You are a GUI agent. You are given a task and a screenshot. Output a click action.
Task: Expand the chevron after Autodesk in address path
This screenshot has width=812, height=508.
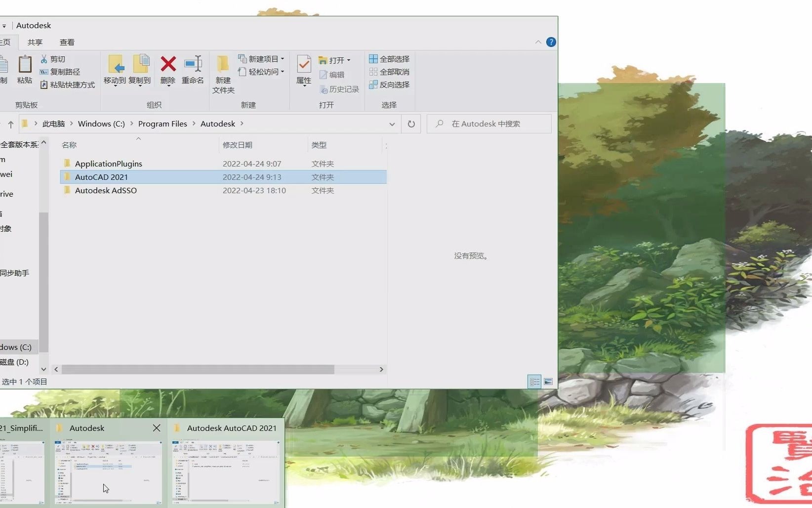click(242, 124)
